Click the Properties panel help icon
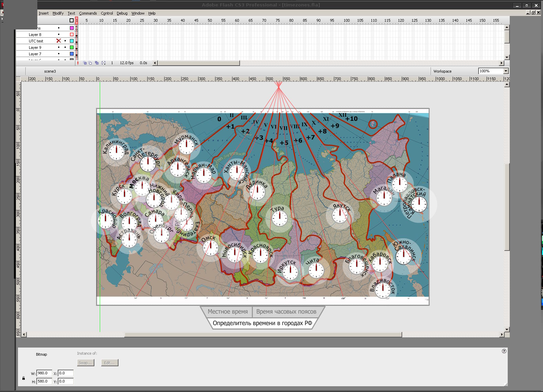Screen dimensions: 543x392 (x=504, y=351)
